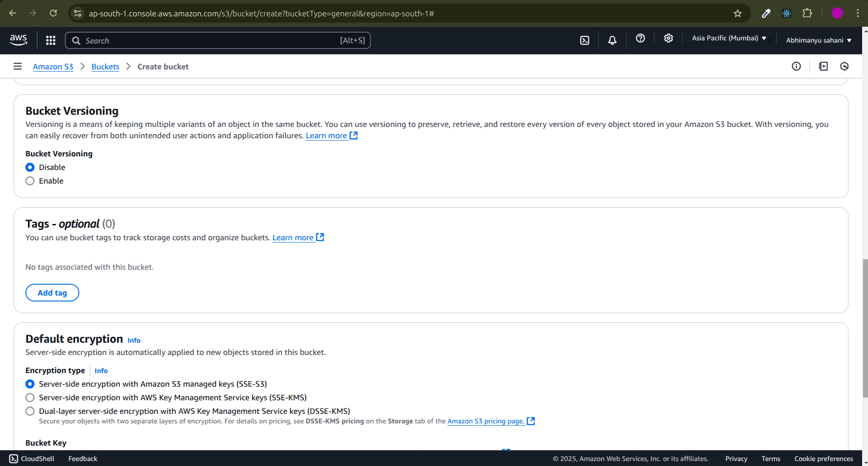The height and width of the screenshot is (466, 868).
Task: Go to Buckets breadcrumb link
Action: click(105, 67)
